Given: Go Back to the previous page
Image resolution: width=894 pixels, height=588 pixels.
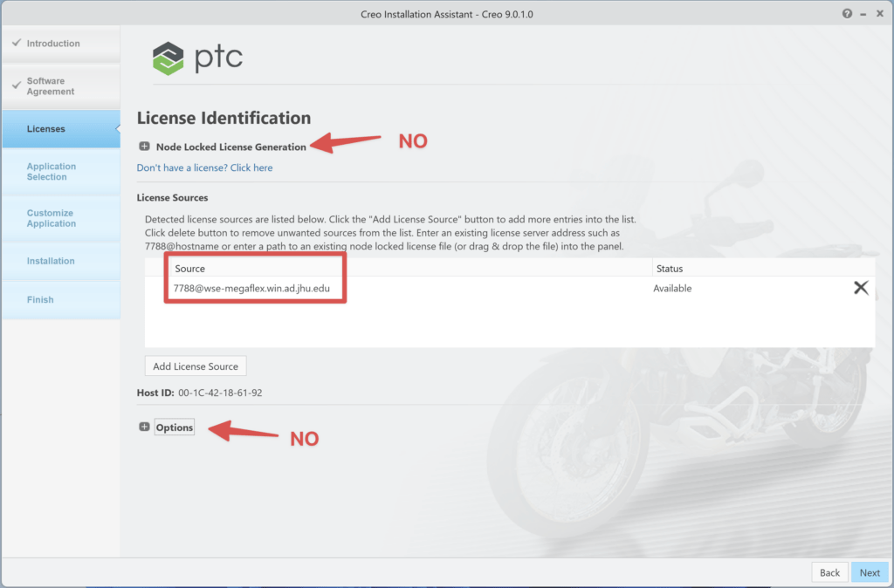Looking at the screenshot, I should click(829, 572).
